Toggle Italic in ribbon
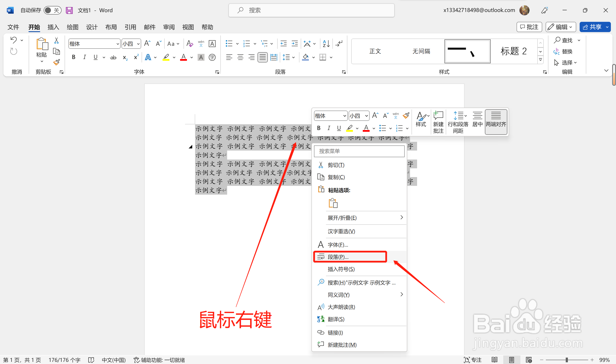The image size is (616, 364). (84, 57)
